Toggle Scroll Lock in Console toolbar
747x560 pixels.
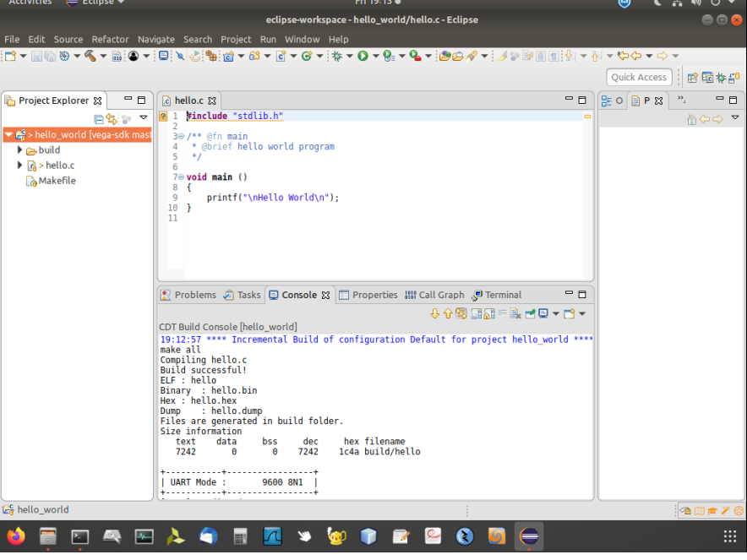pos(489,313)
